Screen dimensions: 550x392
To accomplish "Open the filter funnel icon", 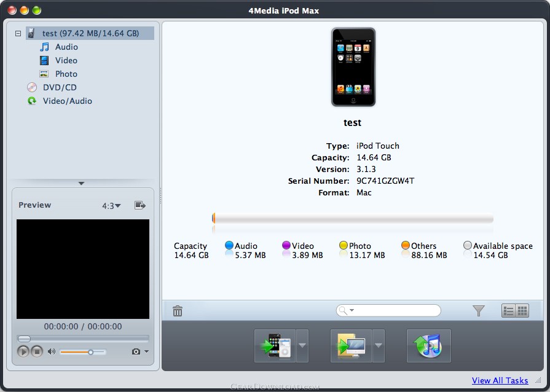I will 479,311.
